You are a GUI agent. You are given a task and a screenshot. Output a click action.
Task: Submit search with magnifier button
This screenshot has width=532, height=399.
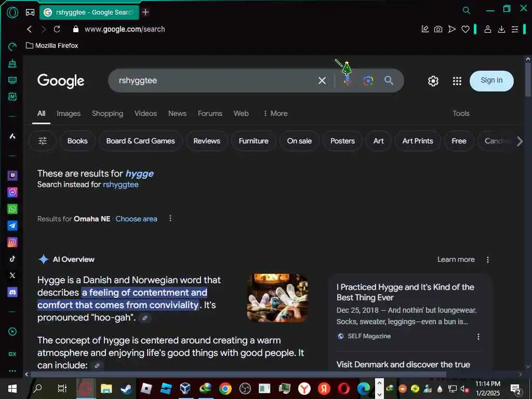point(389,81)
